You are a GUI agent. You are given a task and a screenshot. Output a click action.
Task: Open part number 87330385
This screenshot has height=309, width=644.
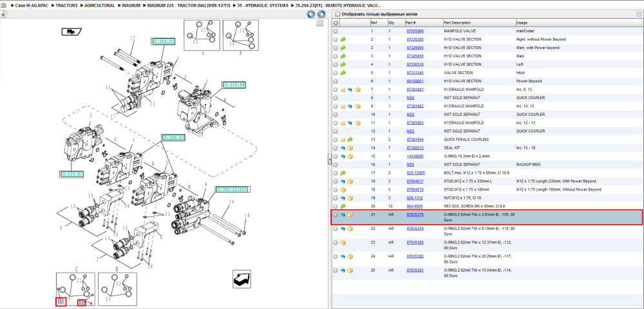tap(415, 39)
